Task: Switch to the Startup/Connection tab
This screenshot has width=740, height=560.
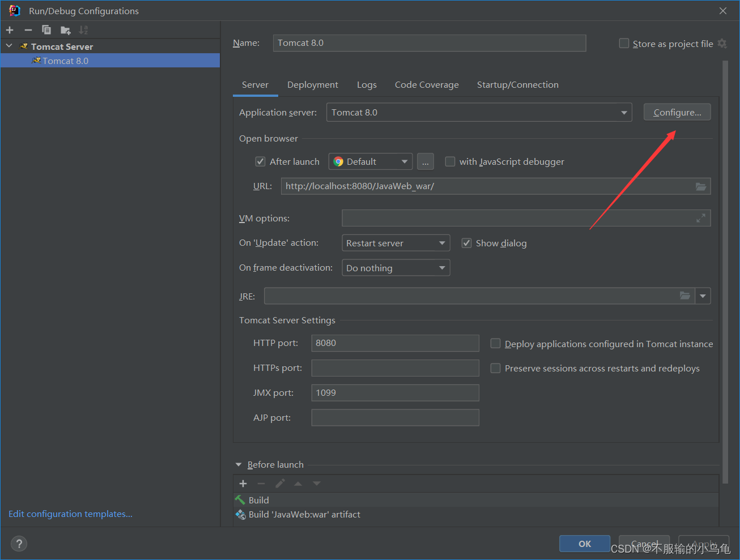Action: (518, 85)
